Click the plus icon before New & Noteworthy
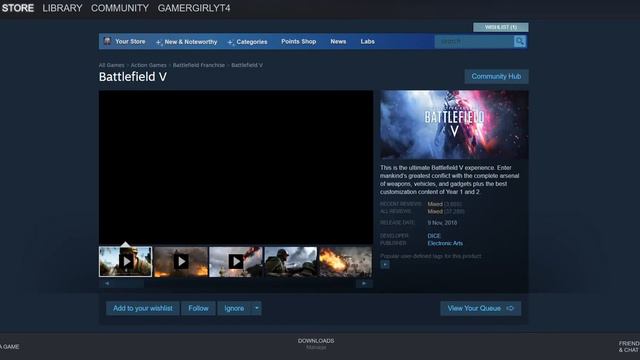640x360 pixels. (159, 42)
